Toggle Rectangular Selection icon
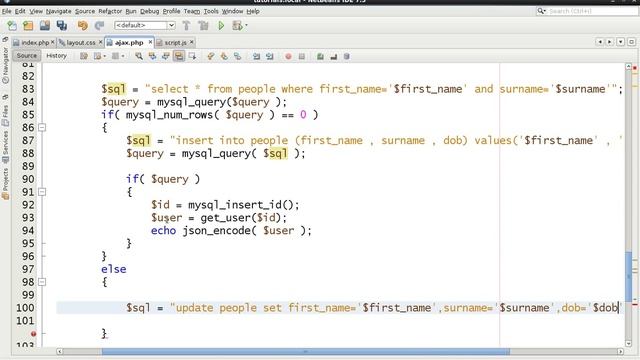 click(192, 56)
